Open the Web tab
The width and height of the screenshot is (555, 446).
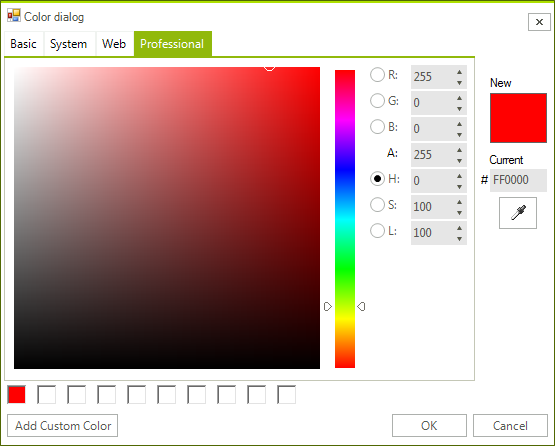114,44
